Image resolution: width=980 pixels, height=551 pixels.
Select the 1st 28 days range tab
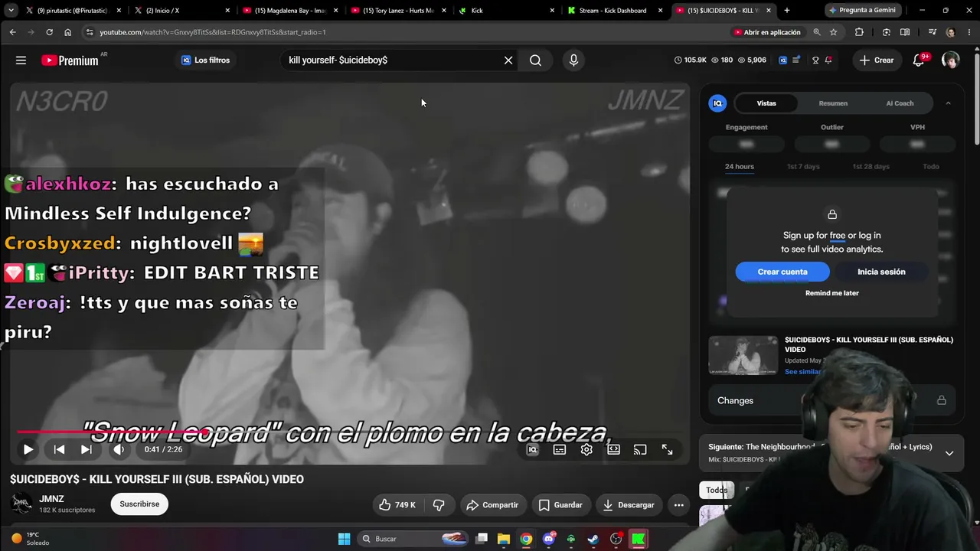tap(871, 167)
